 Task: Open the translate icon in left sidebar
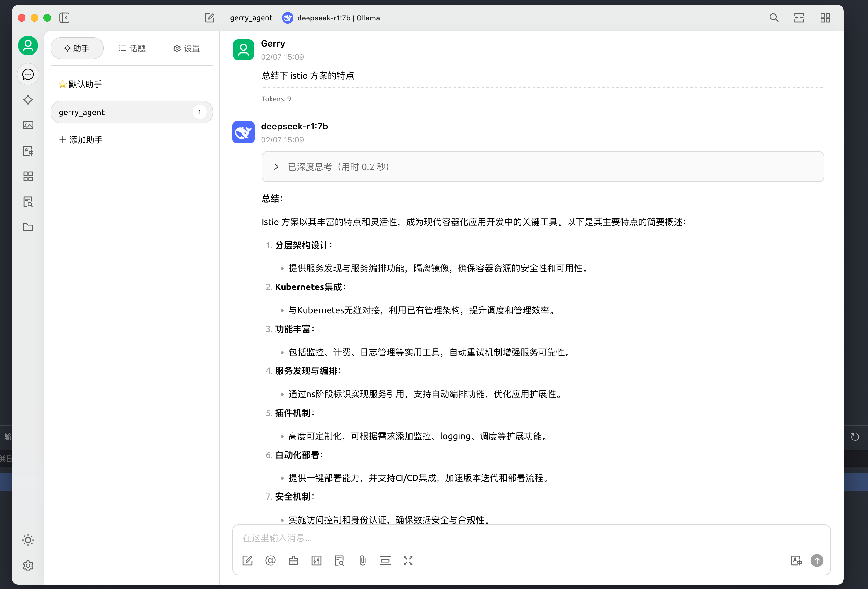tap(28, 150)
